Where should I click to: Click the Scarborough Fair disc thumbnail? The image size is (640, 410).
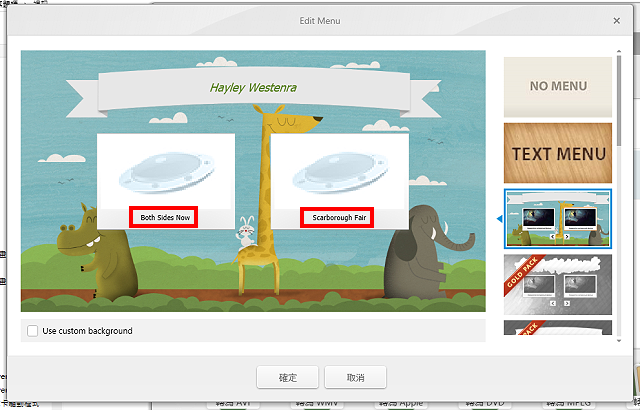[x=340, y=172]
